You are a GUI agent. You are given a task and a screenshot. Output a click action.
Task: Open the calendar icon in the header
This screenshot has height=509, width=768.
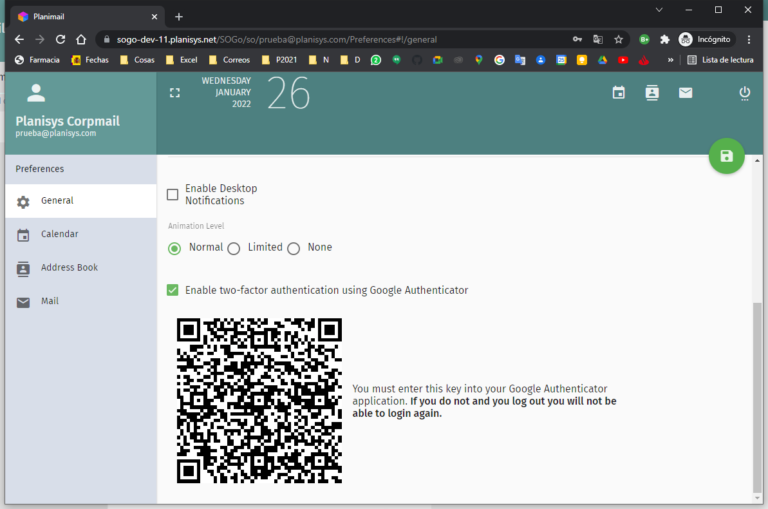pos(619,93)
